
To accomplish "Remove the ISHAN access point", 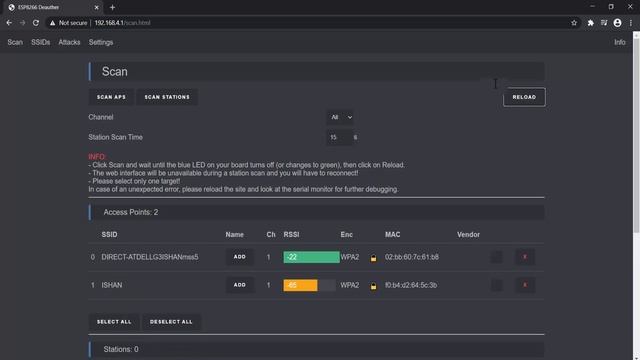I will [524, 285].
